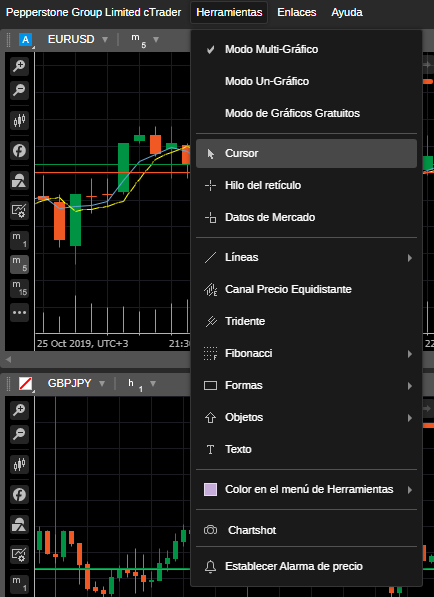Expand the Líneas submenu
The height and width of the screenshot is (597, 434).
coord(306,257)
